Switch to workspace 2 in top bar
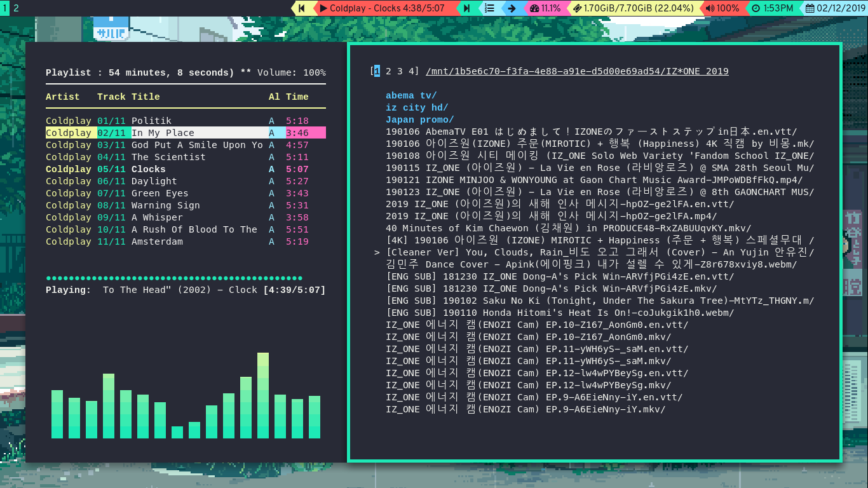The image size is (868, 488). (x=16, y=8)
